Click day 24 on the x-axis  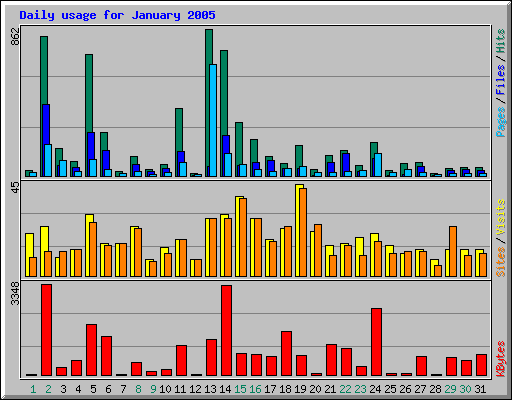click(x=375, y=389)
